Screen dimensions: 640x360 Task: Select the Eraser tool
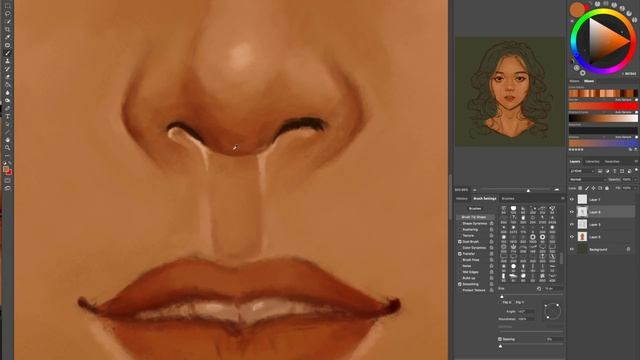[x=7, y=77]
